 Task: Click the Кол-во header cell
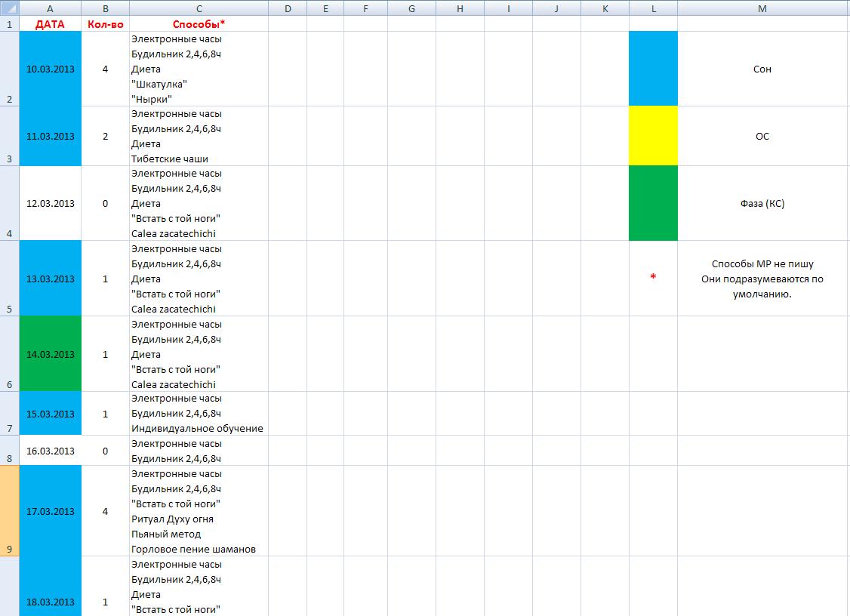click(x=105, y=23)
